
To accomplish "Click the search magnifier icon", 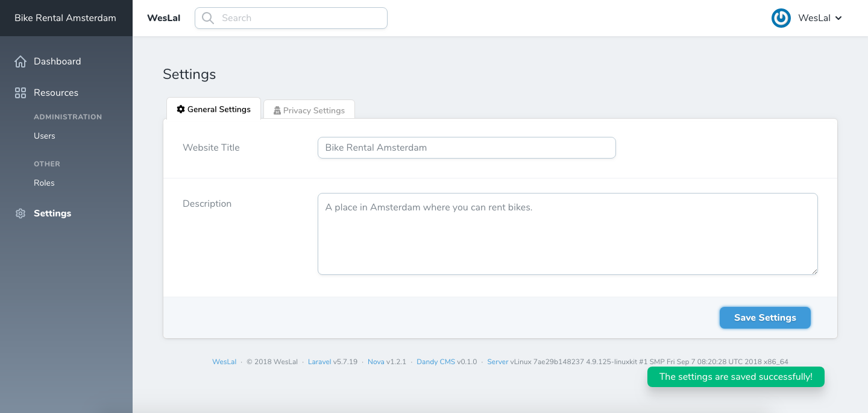I will (x=208, y=18).
